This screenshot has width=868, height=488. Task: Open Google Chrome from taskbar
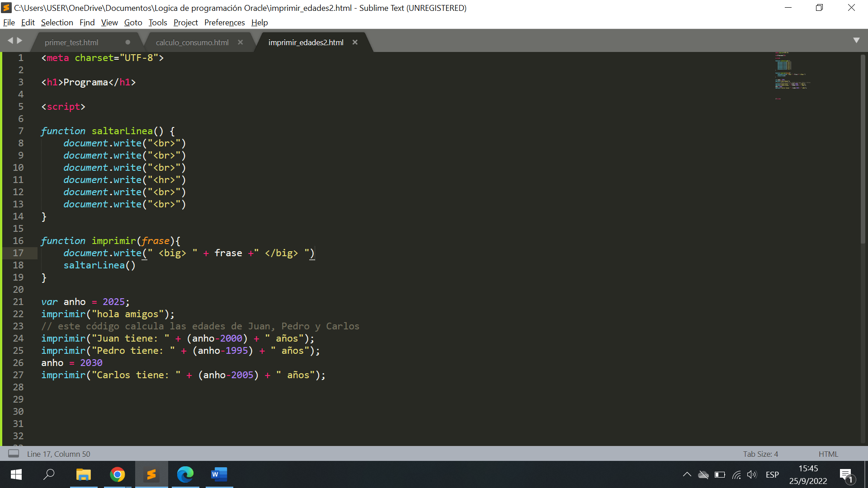pos(118,474)
